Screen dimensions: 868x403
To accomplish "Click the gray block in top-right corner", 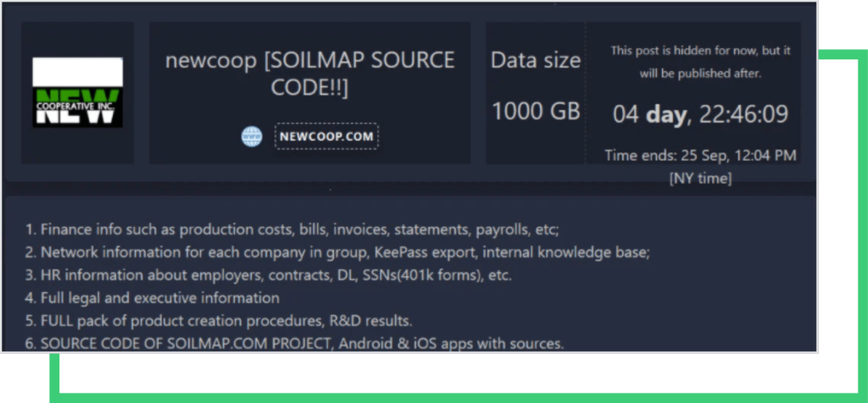I will [842, 24].
